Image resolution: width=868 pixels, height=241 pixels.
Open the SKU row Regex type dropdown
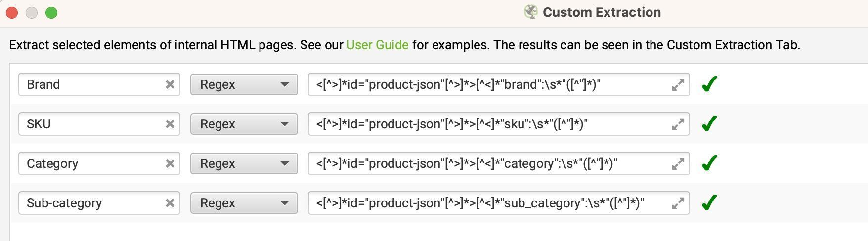[x=244, y=124]
